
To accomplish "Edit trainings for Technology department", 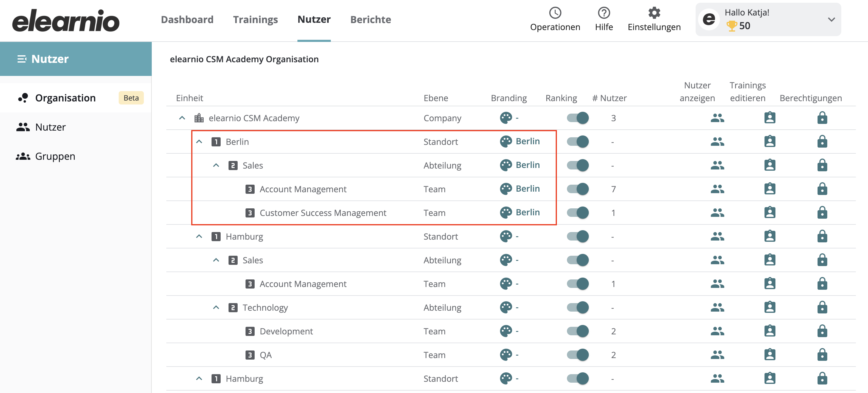I will (770, 307).
